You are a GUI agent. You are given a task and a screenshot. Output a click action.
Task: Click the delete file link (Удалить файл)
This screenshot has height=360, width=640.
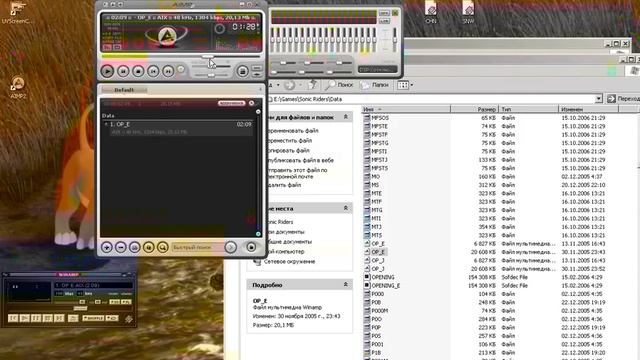(x=284, y=185)
